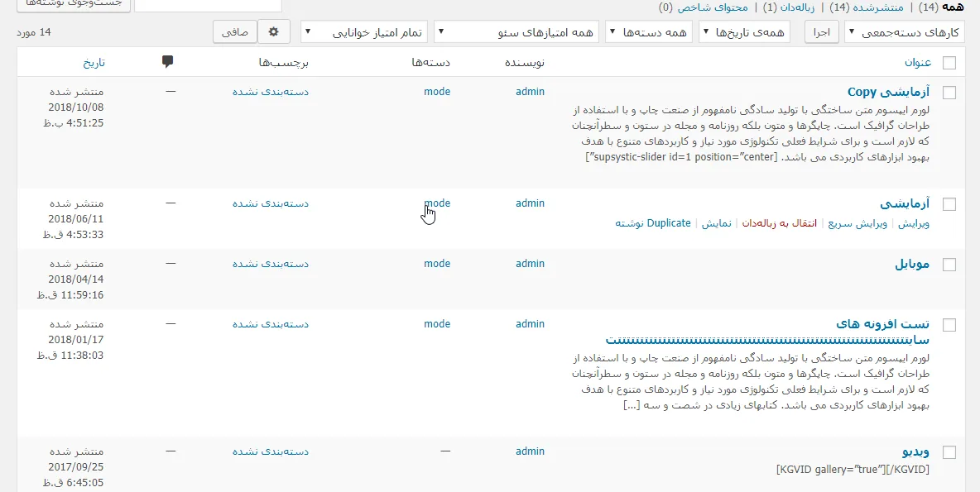Click mode category in آزمایشی Copy row
Screen dimensions: 980x492
click(x=437, y=92)
